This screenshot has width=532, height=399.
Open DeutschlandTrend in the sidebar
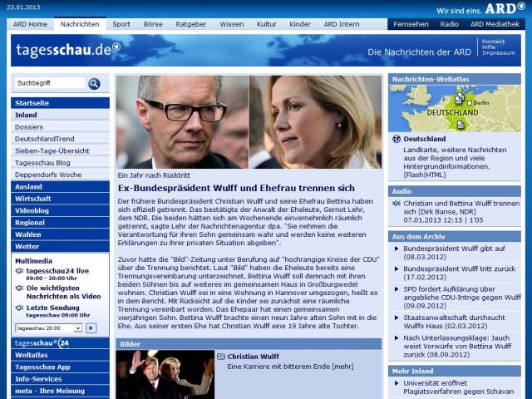61,139
